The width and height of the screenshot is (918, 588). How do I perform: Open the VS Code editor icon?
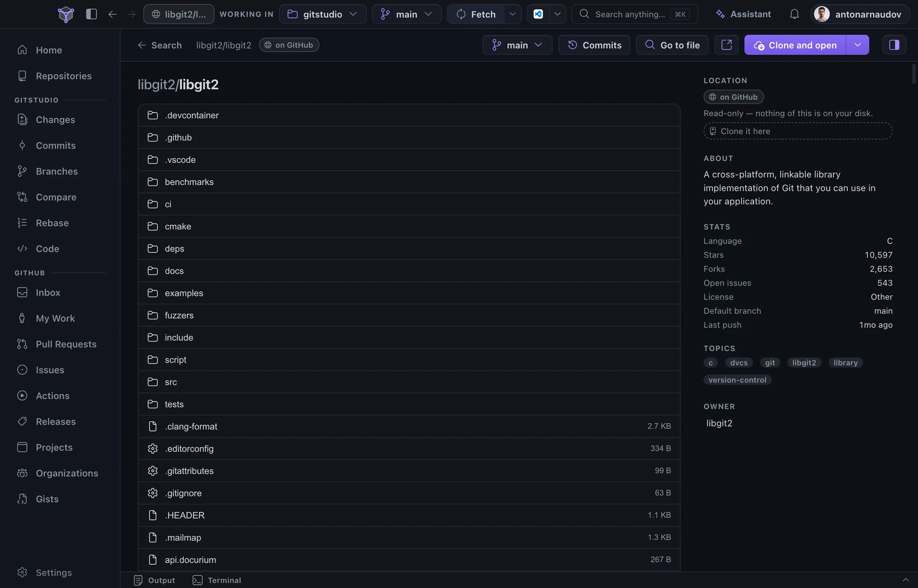click(x=538, y=14)
